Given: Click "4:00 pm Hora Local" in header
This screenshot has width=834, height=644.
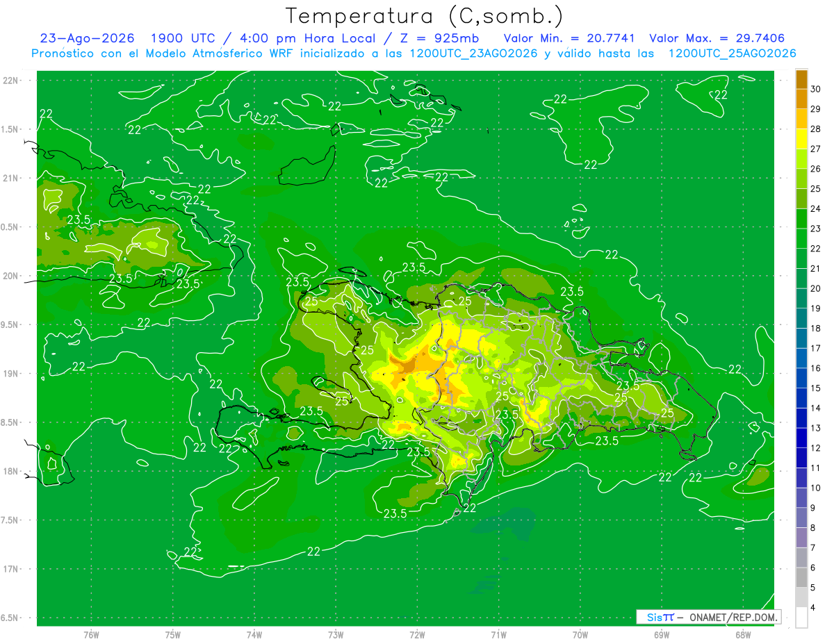Looking at the screenshot, I should [308, 38].
